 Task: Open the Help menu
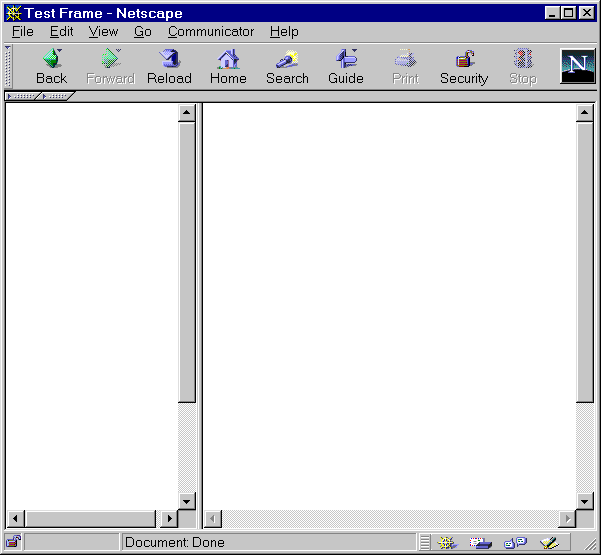tap(284, 32)
